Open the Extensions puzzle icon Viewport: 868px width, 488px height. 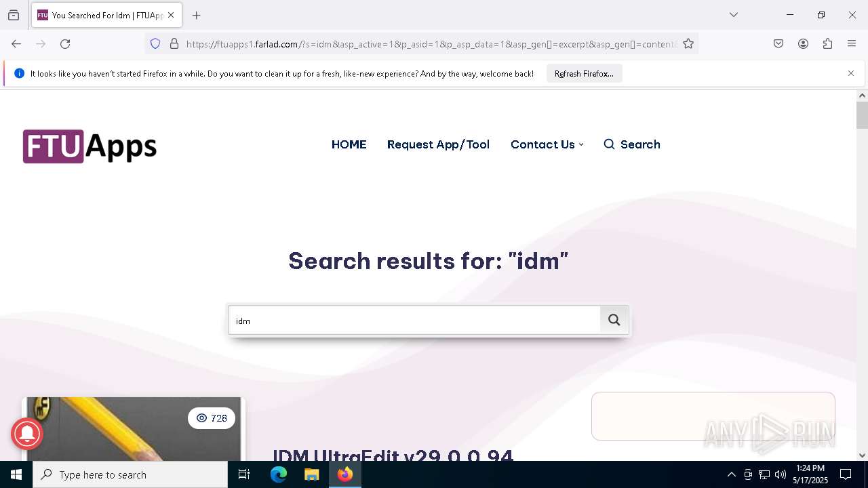point(827,44)
